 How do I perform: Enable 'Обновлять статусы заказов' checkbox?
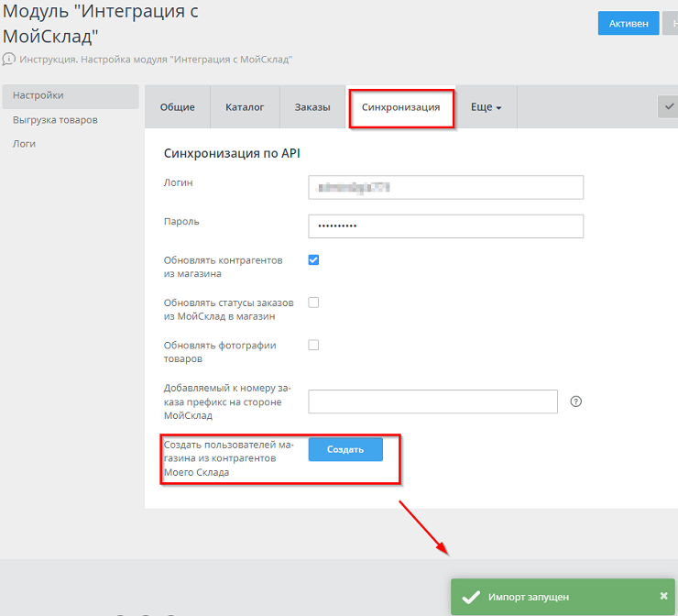point(313,302)
